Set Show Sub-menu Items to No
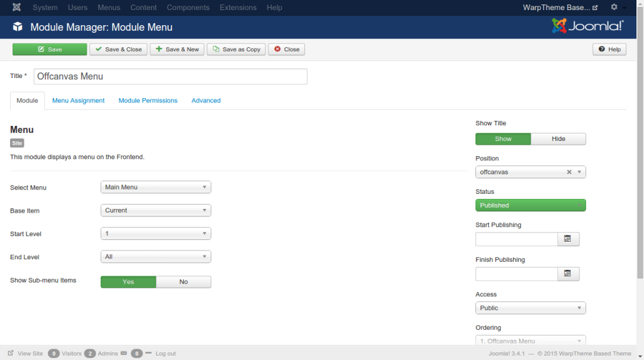Screen dimensions: 644x360 tap(183, 282)
